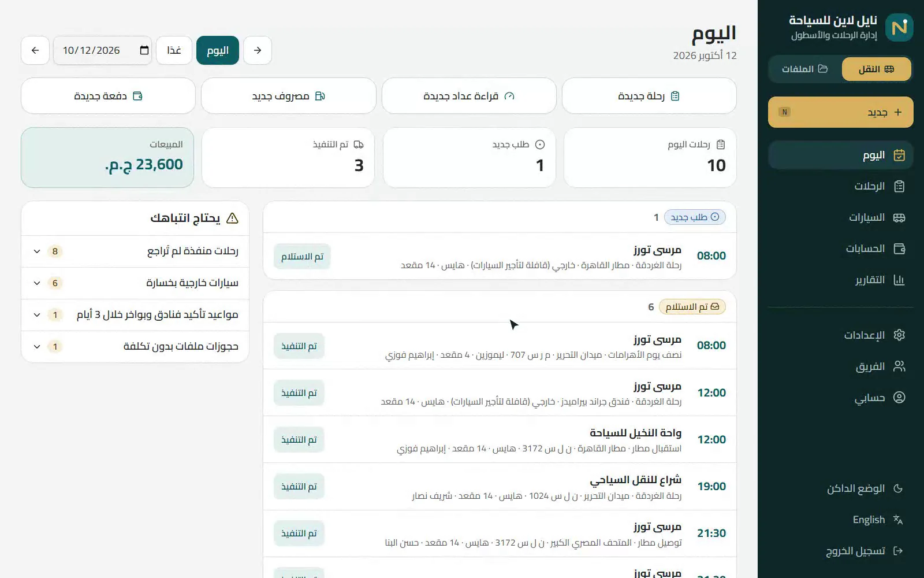Click تم التنفيذ for شراع للنقل السياحي trip
The image size is (924, 578).
(299, 487)
